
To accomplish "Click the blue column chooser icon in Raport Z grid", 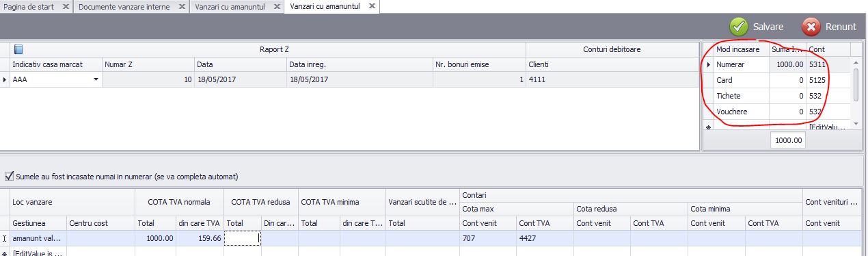I will (18, 49).
